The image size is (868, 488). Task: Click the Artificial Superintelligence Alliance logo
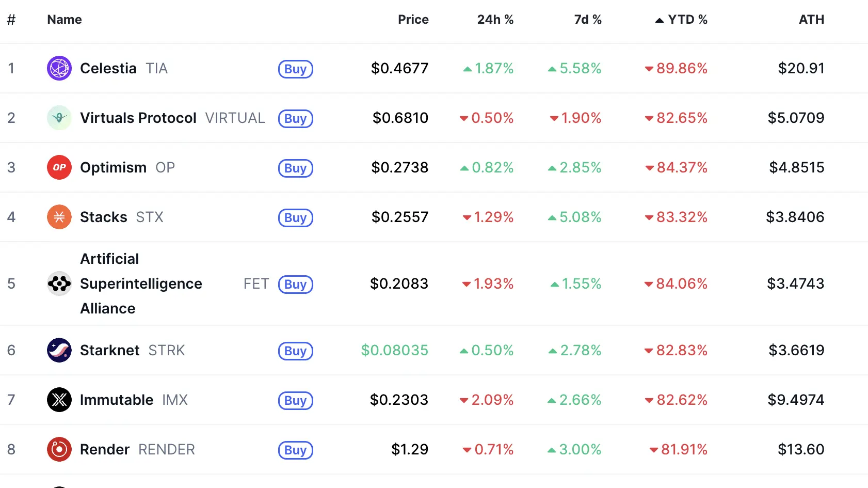click(x=59, y=284)
